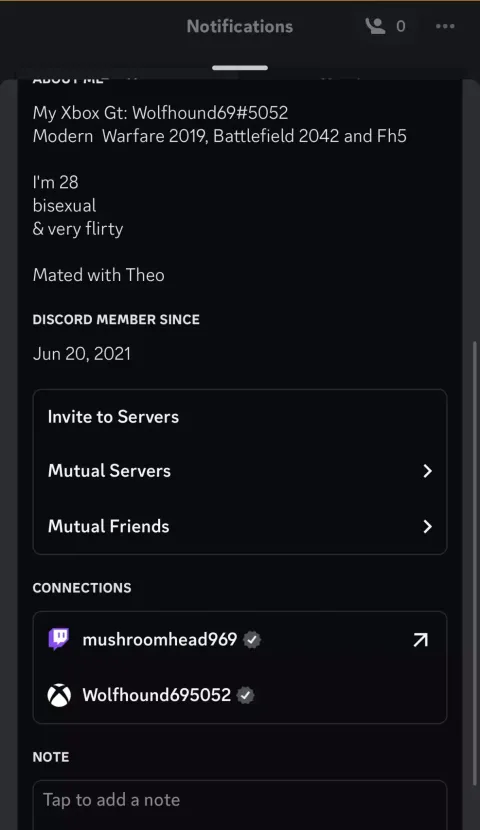Tap the Invite to Servers row
The height and width of the screenshot is (830, 480).
point(240,417)
